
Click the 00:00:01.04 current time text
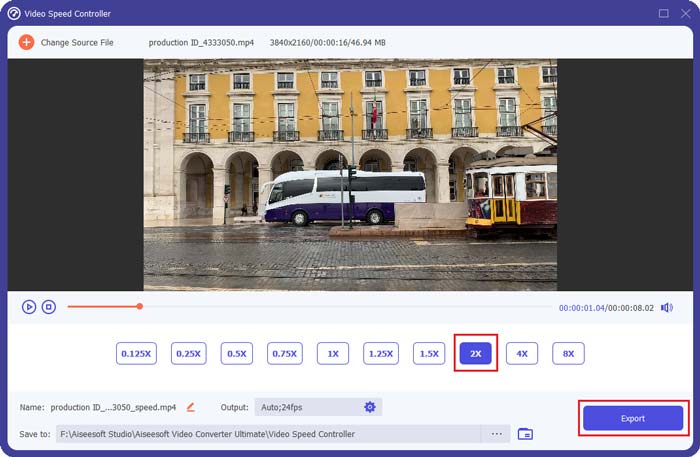(x=582, y=308)
